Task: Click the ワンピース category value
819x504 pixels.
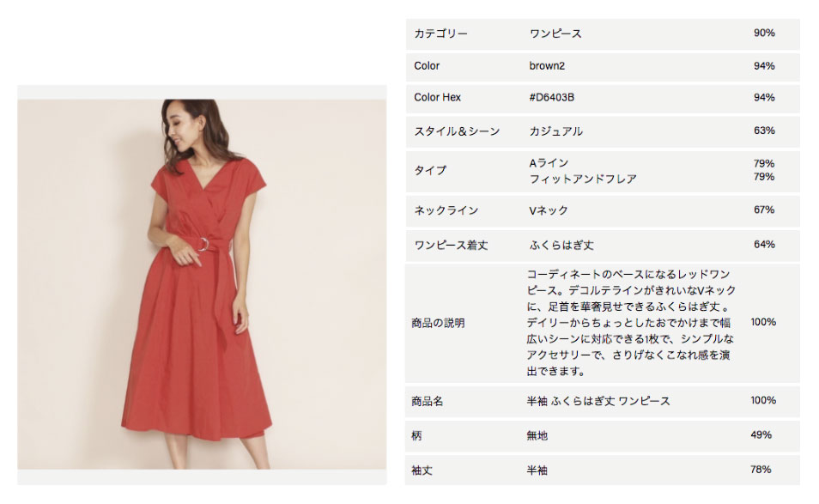Action: tap(555, 34)
